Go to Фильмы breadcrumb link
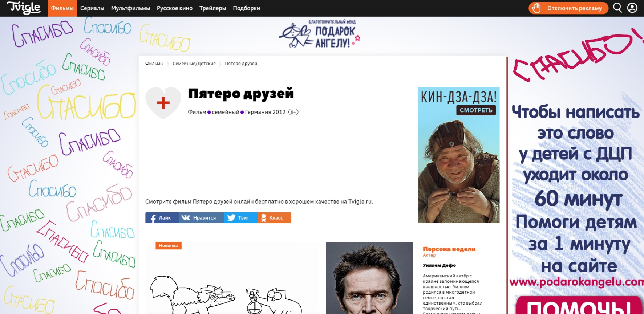 (154, 64)
